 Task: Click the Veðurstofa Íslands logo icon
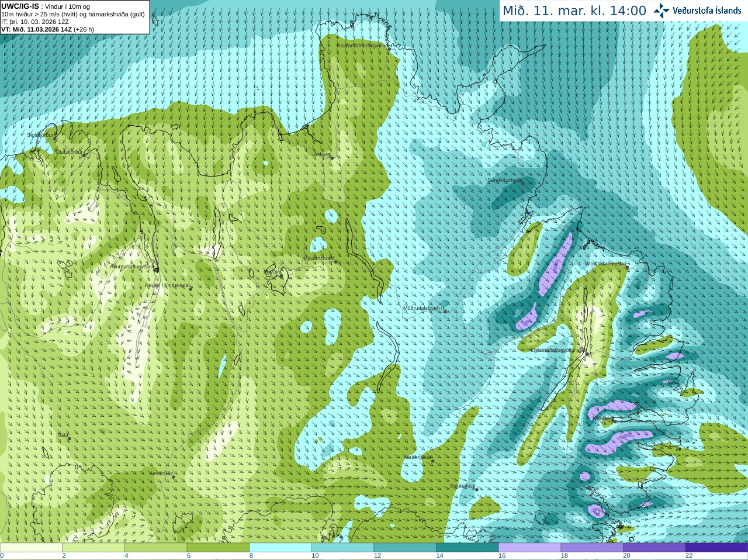[x=662, y=11]
